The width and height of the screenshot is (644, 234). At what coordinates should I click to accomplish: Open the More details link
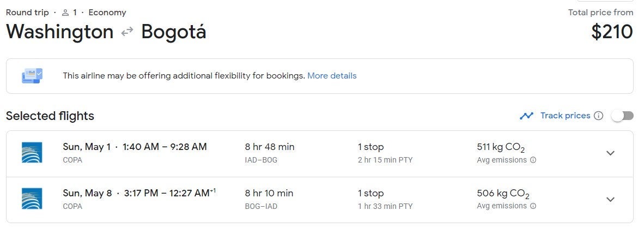(x=332, y=76)
